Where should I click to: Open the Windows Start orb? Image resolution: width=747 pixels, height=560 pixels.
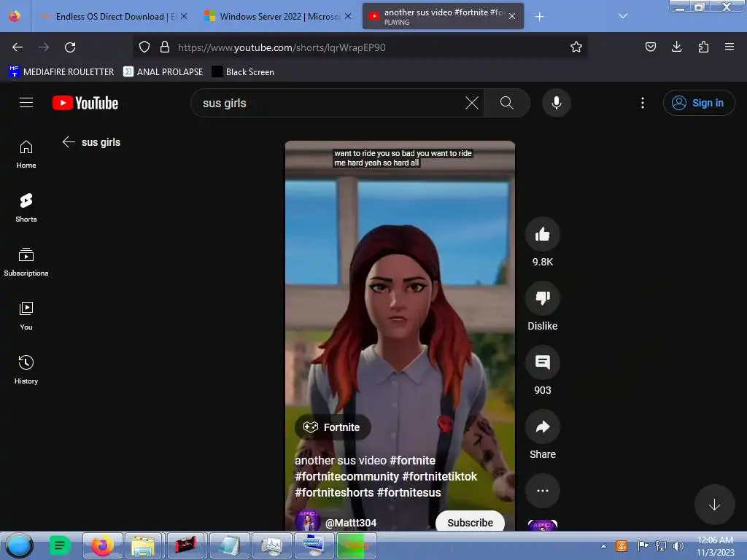point(20,545)
